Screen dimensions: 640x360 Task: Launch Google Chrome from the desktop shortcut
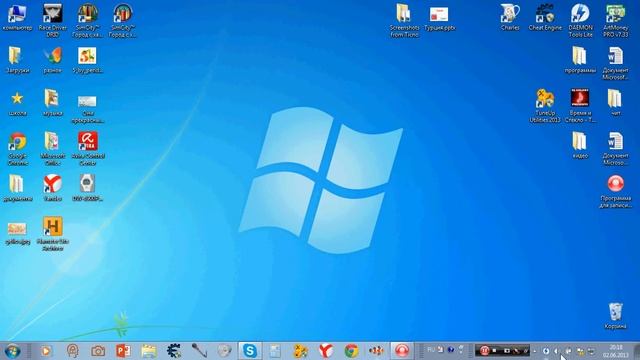click(x=18, y=149)
